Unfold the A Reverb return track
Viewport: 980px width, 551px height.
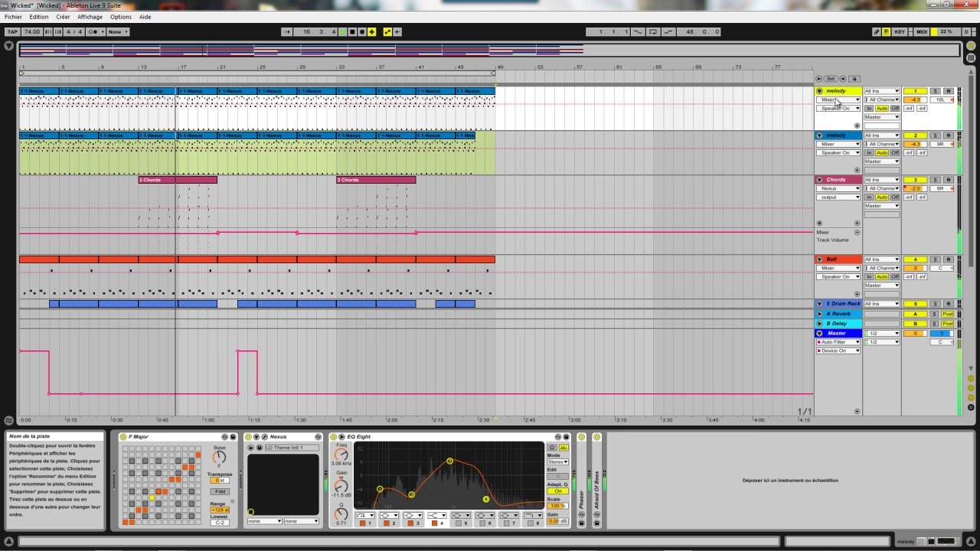[x=819, y=314]
